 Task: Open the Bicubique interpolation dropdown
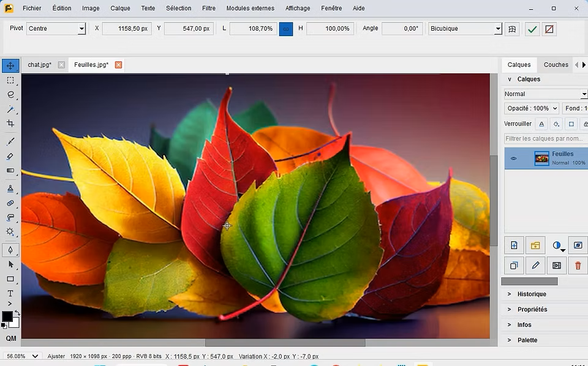pyautogui.click(x=465, y=29)
